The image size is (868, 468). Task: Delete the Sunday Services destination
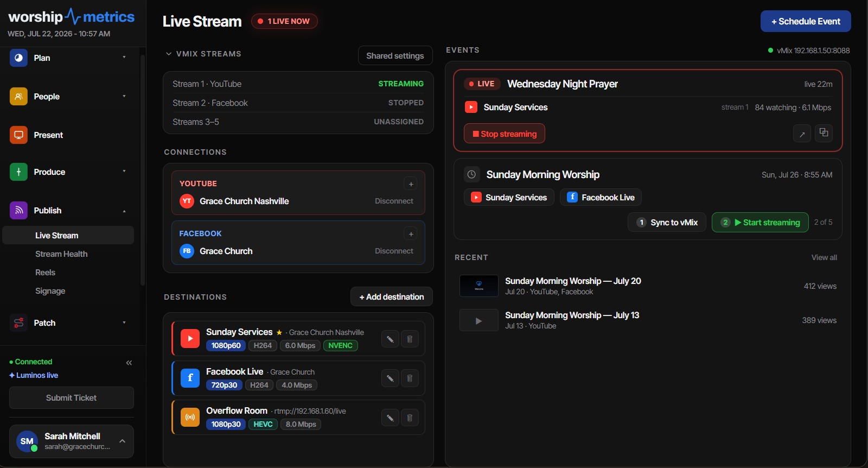click(410, 339)
